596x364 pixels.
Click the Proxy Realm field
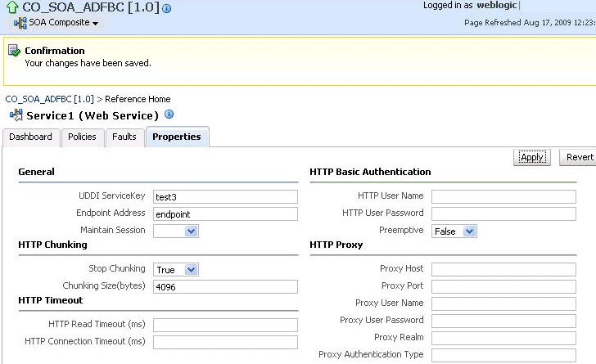point(503,338)
